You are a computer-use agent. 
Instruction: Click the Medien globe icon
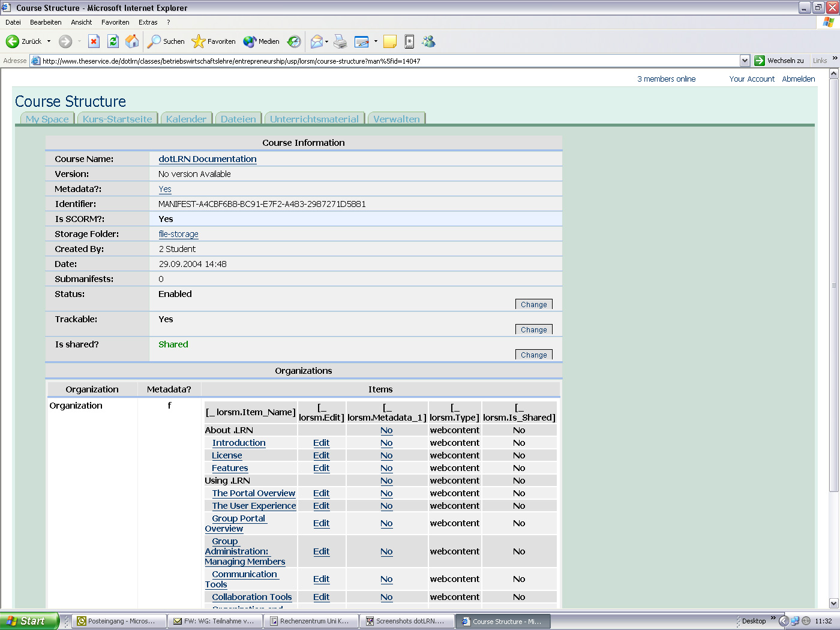(262, 41)
